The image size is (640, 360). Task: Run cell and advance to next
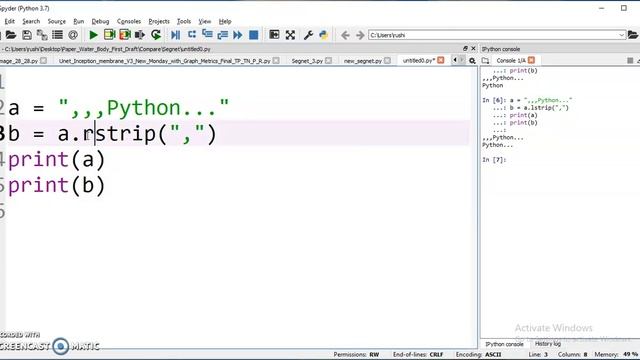(x=125, y=35)
